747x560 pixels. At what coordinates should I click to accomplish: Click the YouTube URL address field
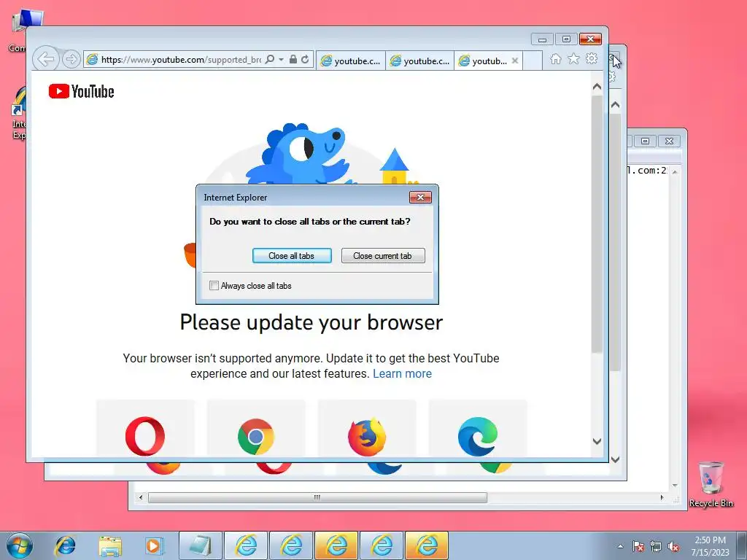(180, 60)
